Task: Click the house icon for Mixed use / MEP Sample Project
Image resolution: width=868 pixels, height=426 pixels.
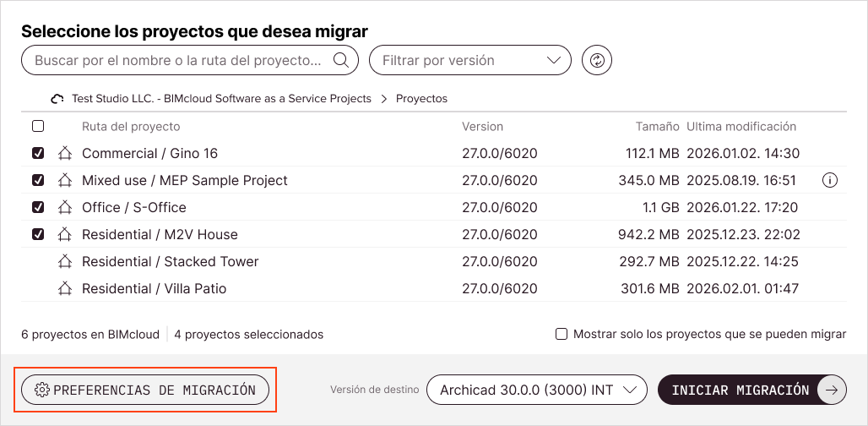Action: (65, 180)
